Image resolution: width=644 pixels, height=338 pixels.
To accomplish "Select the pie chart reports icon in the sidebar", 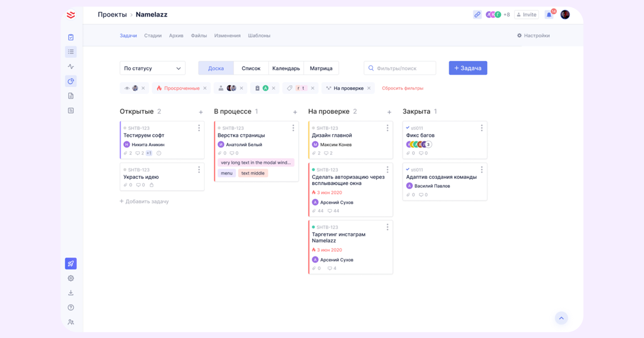I will tap(71, 81).
